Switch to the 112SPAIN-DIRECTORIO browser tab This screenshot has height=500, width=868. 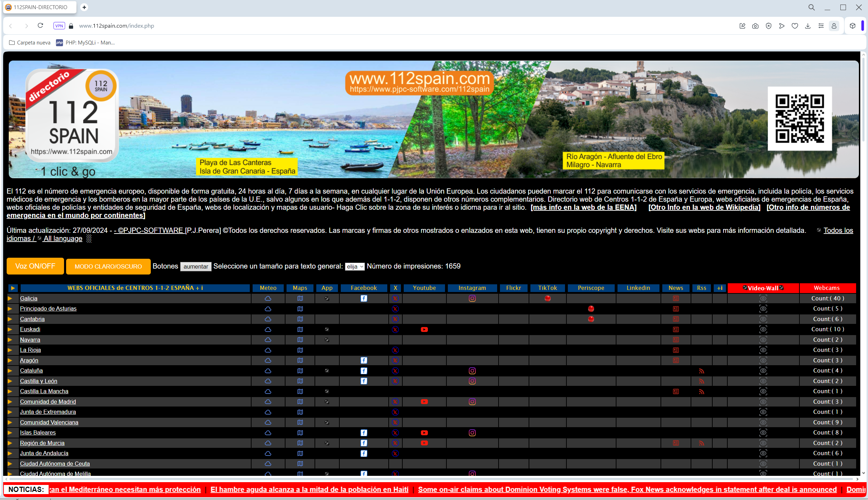(x=40, y=7)
